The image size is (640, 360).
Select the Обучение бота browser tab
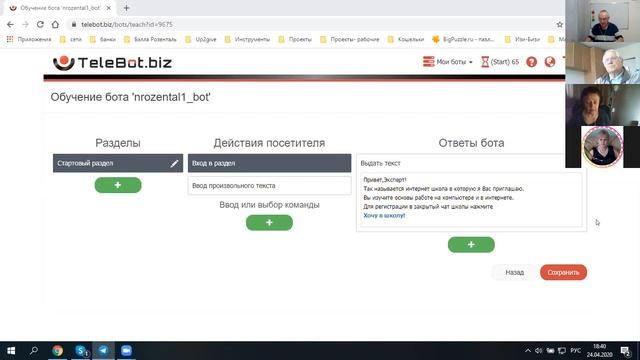(x=60, y=8)
